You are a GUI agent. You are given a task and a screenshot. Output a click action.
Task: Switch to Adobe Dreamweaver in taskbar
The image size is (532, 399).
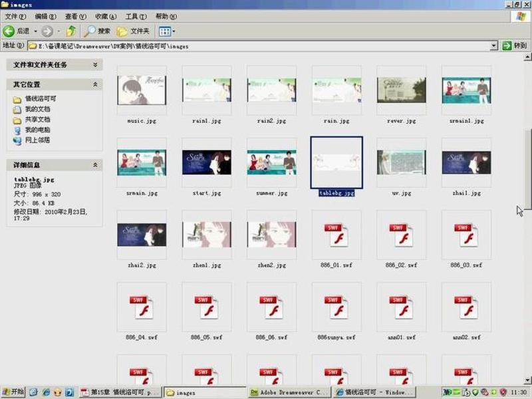click(x=289, y=392)
